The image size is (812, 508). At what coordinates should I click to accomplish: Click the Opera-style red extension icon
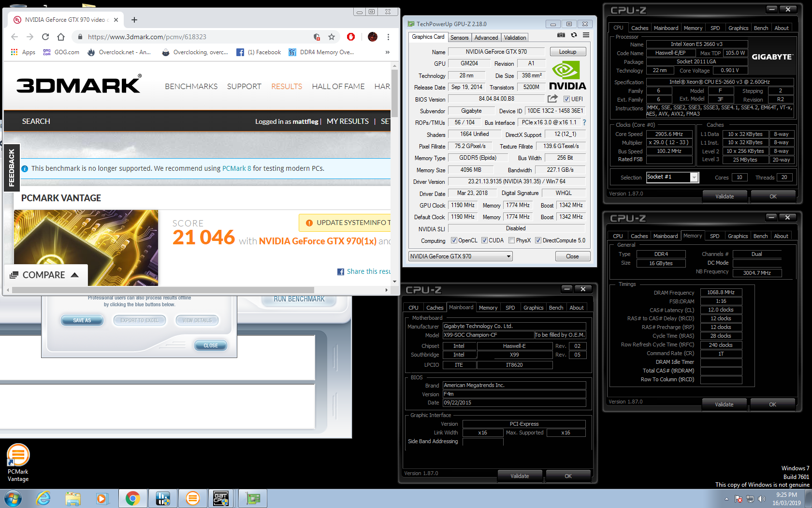(x=351, y=37)
